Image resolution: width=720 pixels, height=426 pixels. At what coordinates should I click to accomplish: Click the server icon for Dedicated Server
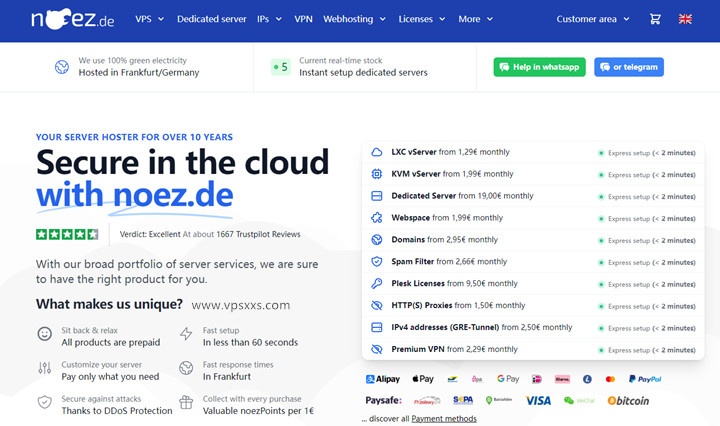click(377, 196)
